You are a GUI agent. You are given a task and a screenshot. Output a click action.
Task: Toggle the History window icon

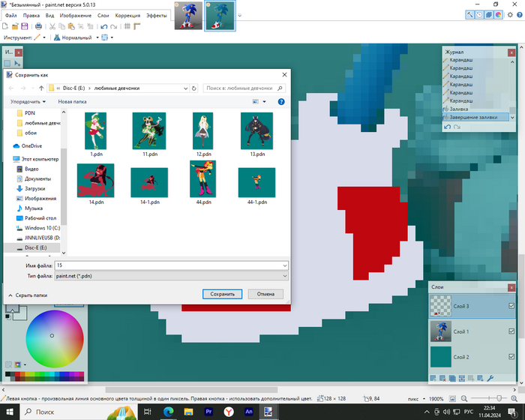[479, 14]
